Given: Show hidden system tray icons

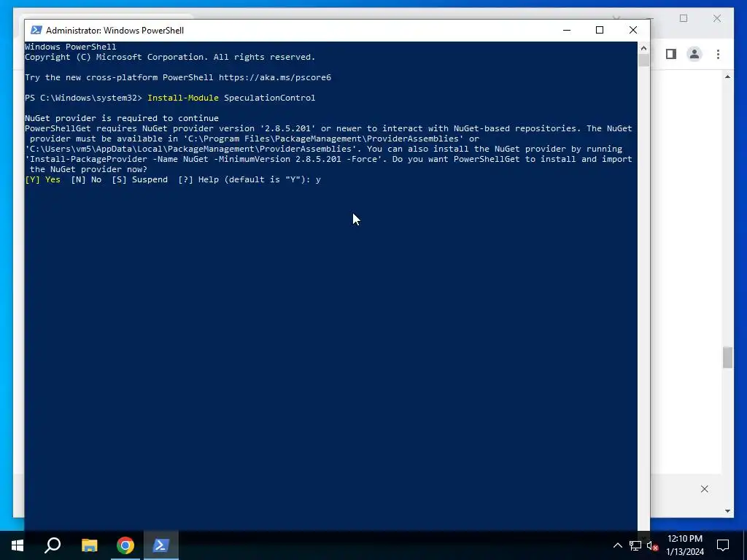Looking at the screenshot, I should [617, 545].
